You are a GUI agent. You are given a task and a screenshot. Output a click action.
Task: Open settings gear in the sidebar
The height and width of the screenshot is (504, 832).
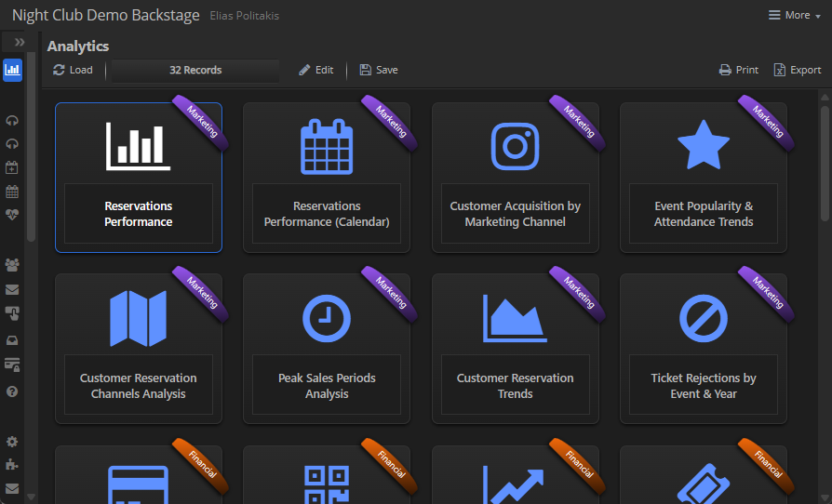point(12,442)
